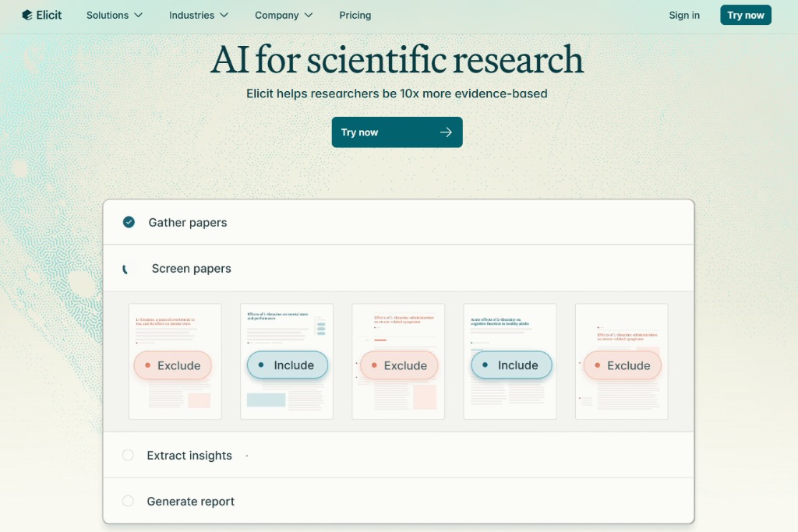798x532 pixels.
Task: Expand the Company dropdown chevron
Action: click(x=309, y=16)
